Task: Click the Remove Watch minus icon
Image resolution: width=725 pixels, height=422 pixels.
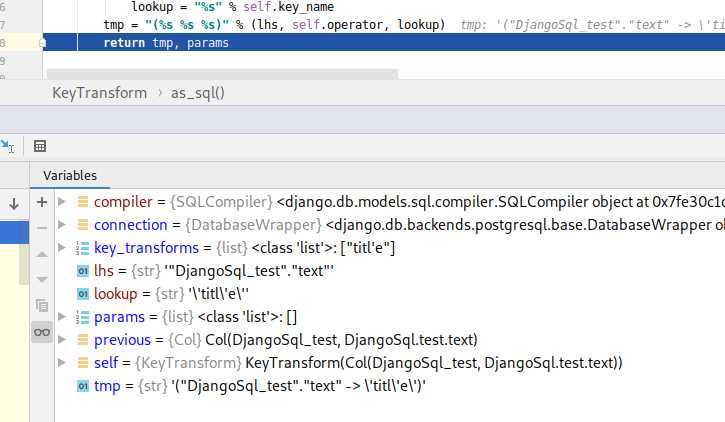Action: coord(42,228)
